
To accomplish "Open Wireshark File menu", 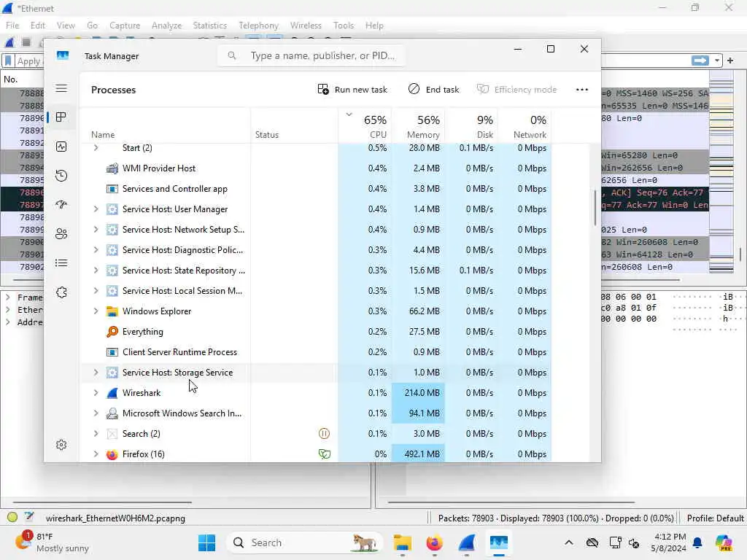I will coord(12,26).
